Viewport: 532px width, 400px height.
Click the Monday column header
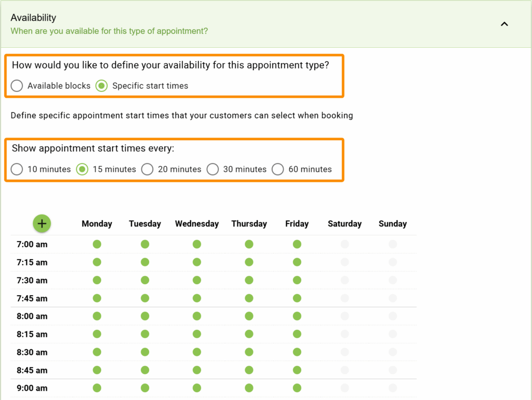(x=97, y=223)
